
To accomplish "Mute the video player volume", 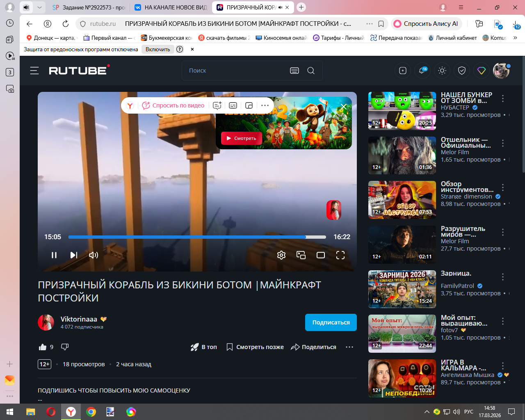I will coord(94,255).
